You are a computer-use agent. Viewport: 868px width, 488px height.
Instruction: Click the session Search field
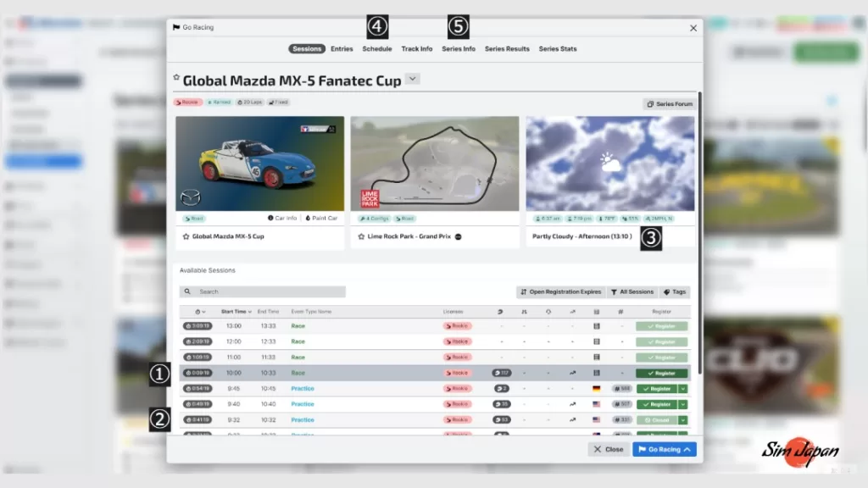(263, 291)
